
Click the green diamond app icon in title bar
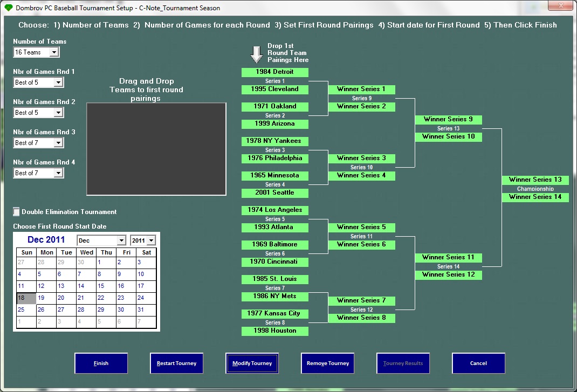[8, 8]
